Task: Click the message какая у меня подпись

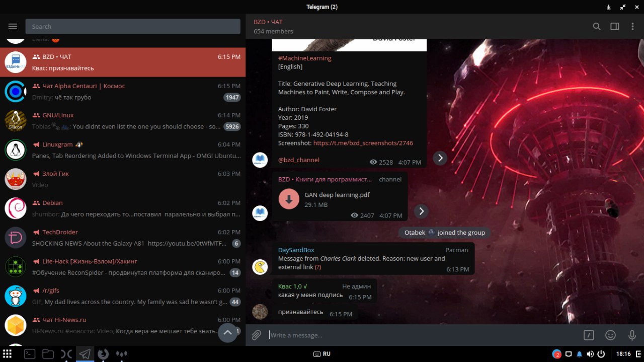Action: (x=310, y=295)
